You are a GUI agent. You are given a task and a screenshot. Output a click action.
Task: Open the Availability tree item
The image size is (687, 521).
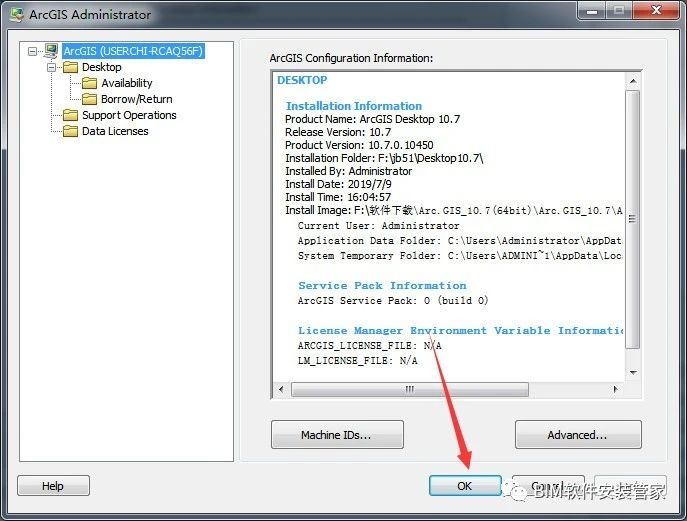[127, 83]
